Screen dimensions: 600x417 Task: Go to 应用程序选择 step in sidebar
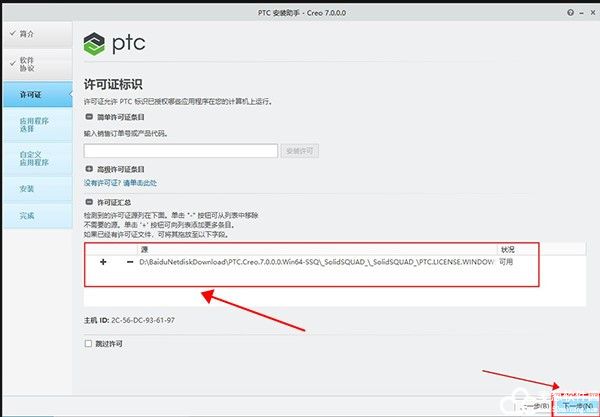point(38,125)
